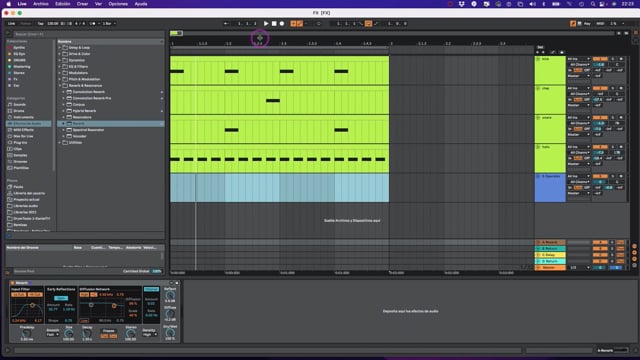Open the Edición menu
Image resolution: width=640 pixels, height=360 pixels.
tap(62, 4)
